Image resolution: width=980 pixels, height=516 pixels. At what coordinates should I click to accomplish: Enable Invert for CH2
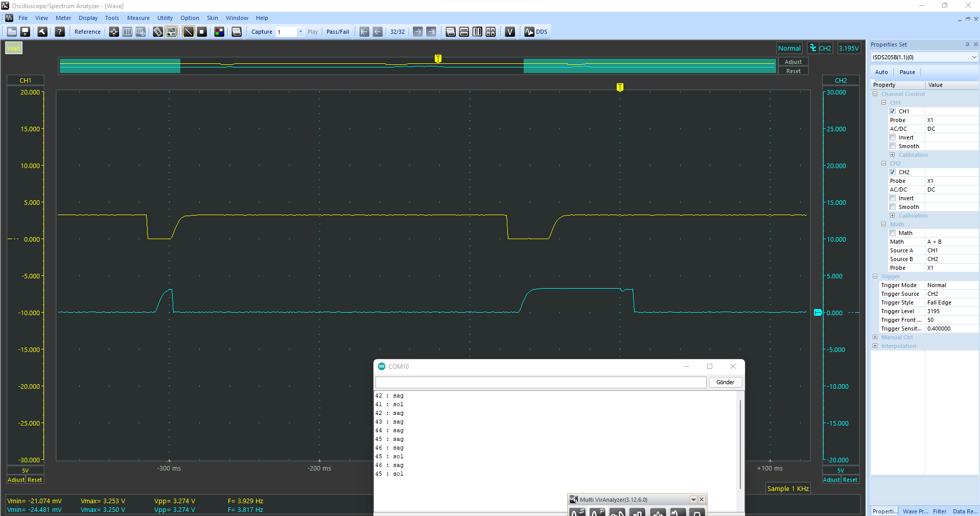pyautogui.click(x=893, y=198)
